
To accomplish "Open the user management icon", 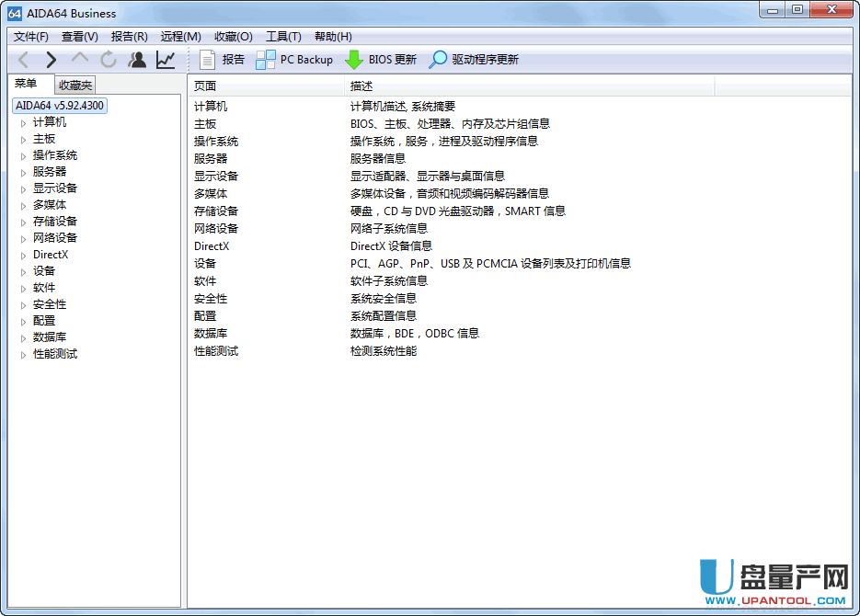I will (x=137, y=60).
